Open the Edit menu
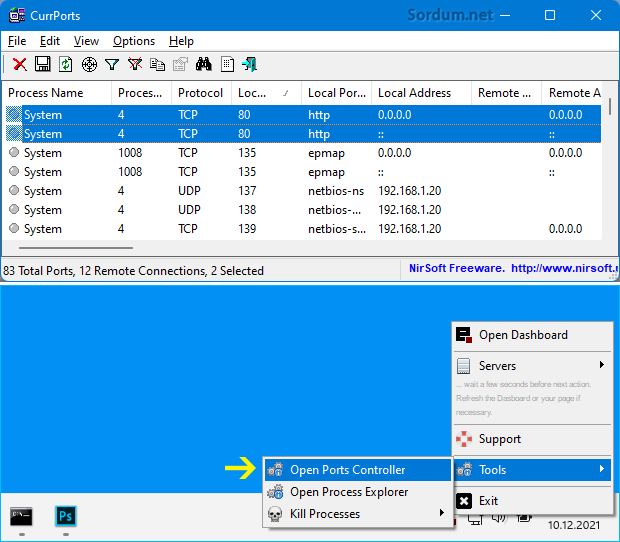 click(x=50, y=41)
